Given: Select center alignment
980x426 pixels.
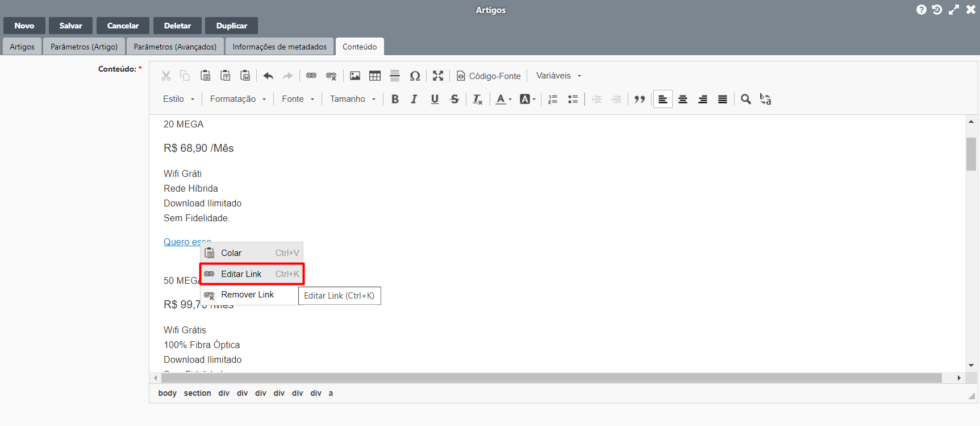Looking at the screenshot, I should click(683, 99).
